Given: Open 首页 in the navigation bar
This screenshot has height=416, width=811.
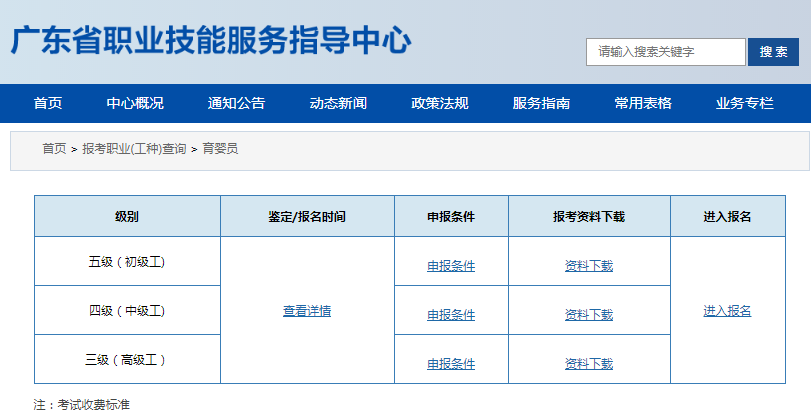Looking at the screenshot, I should click(x=48, y=103).
